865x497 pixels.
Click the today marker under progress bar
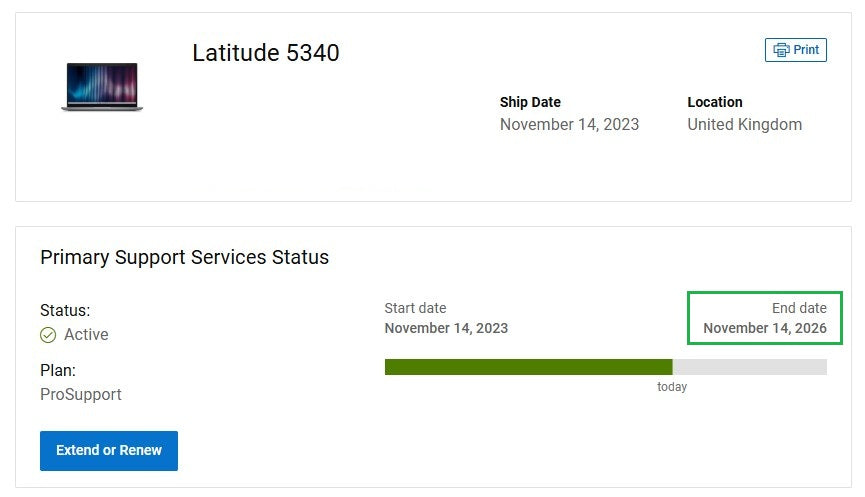pyautogui.click(x=672, y=387)
